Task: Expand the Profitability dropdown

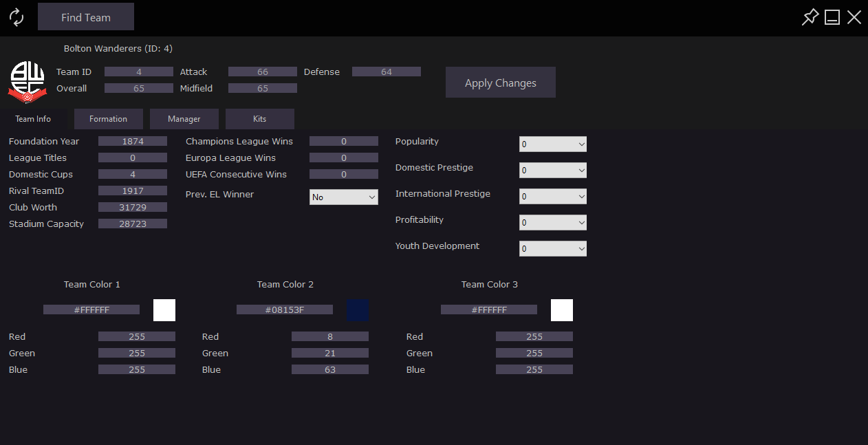Action: [553, 223]
